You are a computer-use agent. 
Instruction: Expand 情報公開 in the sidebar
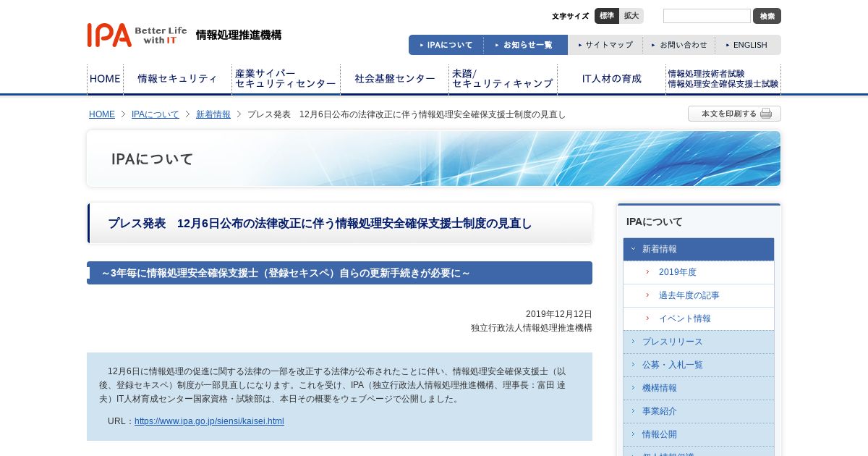[699, 434]
